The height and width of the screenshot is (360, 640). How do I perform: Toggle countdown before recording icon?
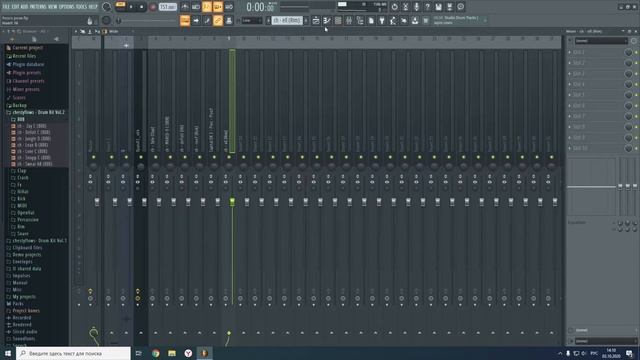pos(207,7)
